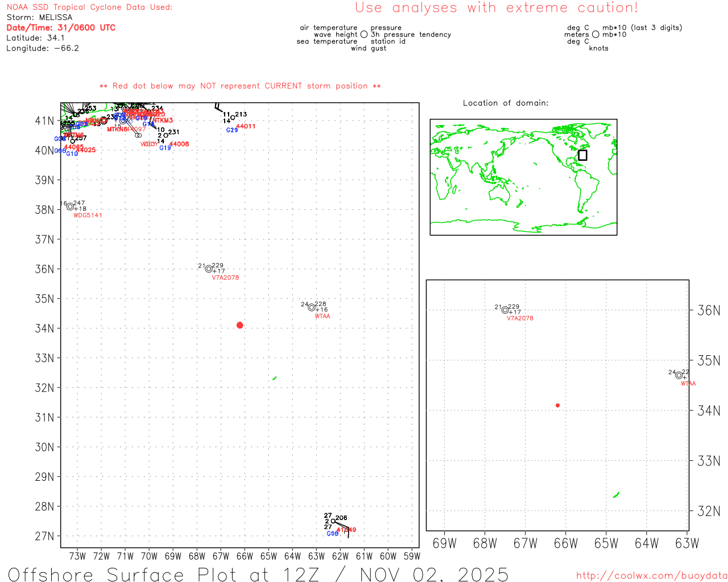Image resolution: width=728 pixels, height=582 pixels.
Task: Click the red 44025 buoy label
Action: point(86,150)
